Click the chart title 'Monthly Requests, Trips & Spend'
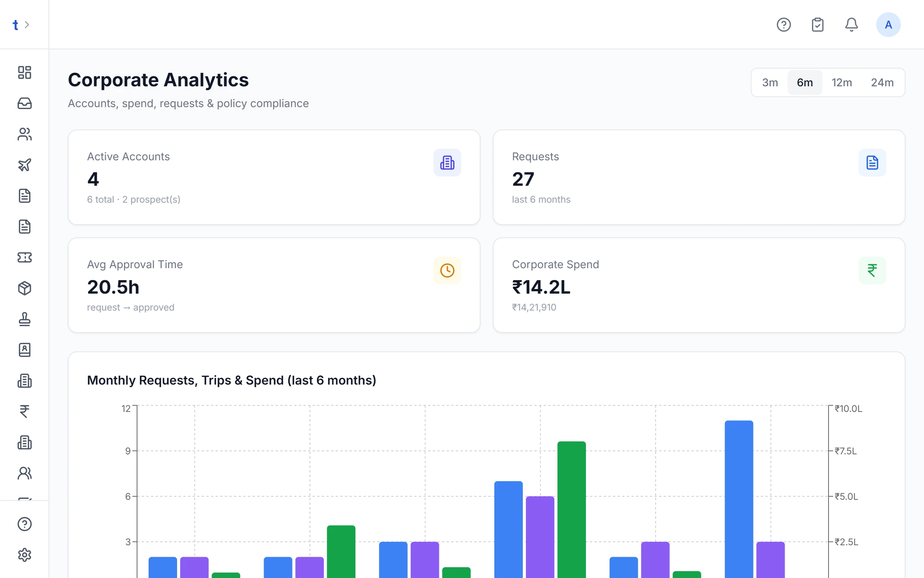 (231, 380)
